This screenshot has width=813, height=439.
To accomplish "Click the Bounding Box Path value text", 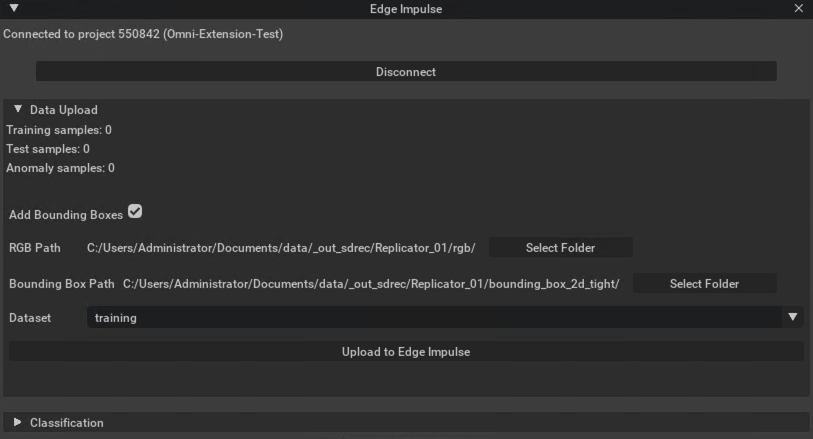I will click(371, 284).
